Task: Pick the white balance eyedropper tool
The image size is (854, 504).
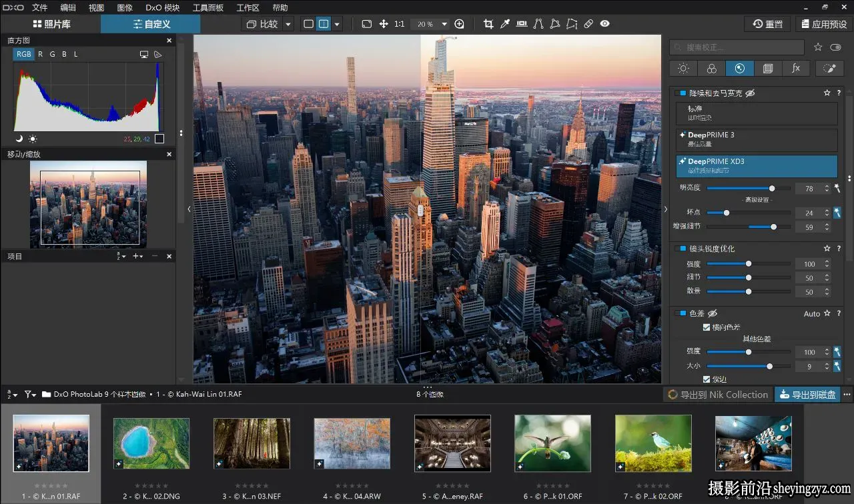Action: pyautogui.click(x=505, y=24)
